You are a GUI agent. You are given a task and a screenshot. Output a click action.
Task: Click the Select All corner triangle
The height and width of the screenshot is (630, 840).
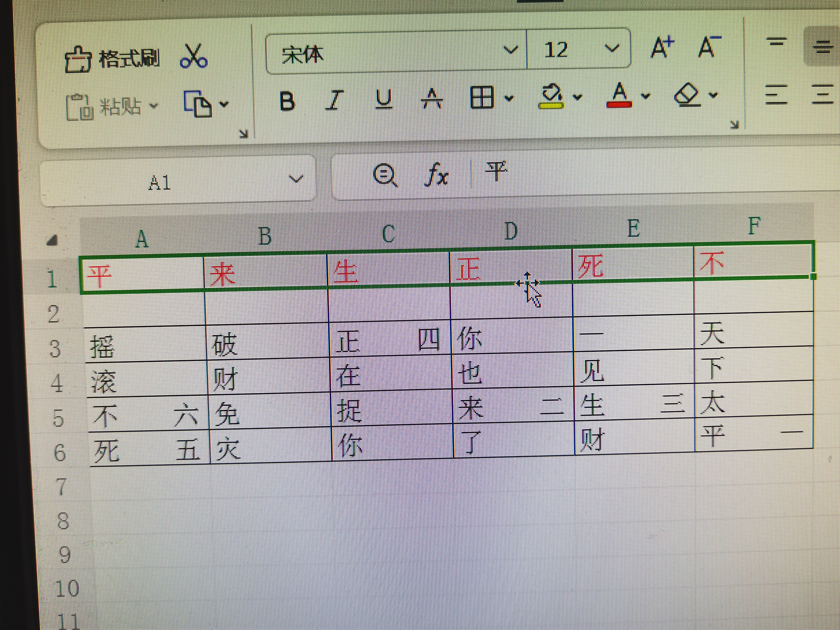tap(52, 240)
